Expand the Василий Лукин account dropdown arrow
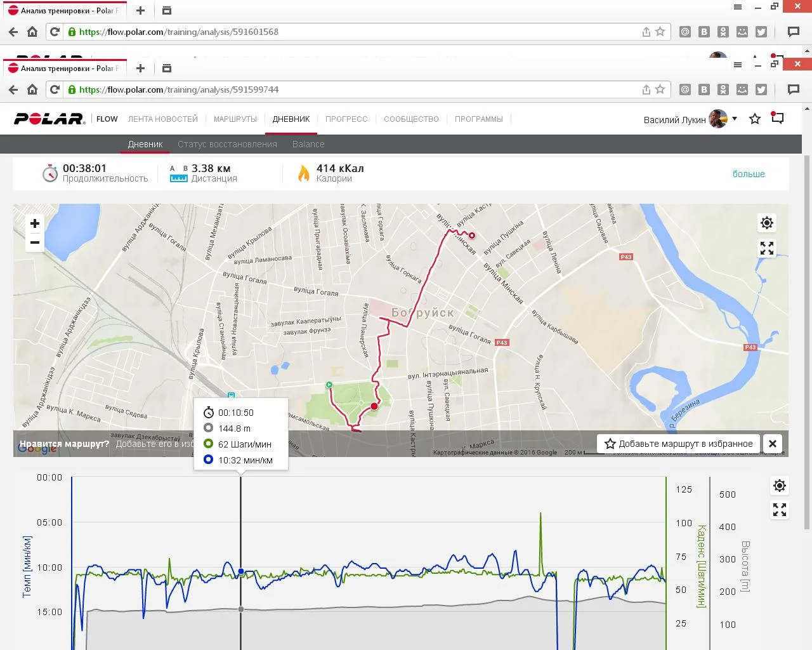Screen dimensions: 812x650 [x=735, y=119]
